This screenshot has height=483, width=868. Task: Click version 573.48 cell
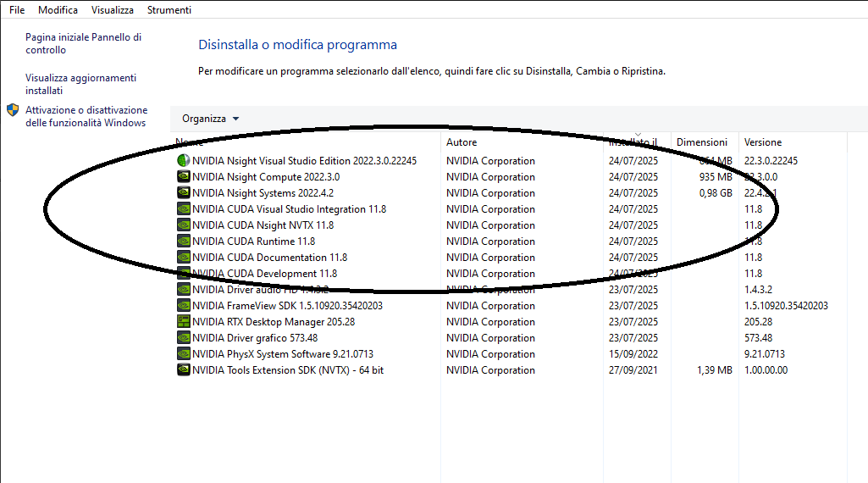click(x=759, y=337)
